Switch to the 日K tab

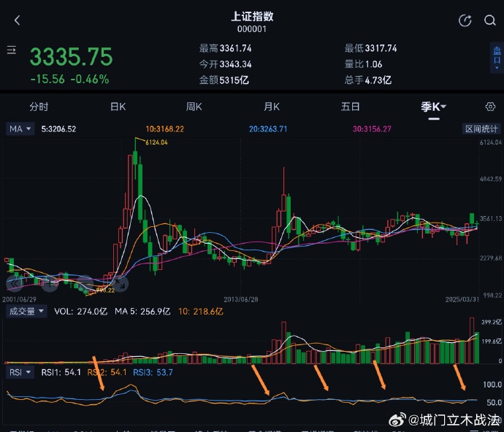tap(118, 107)
